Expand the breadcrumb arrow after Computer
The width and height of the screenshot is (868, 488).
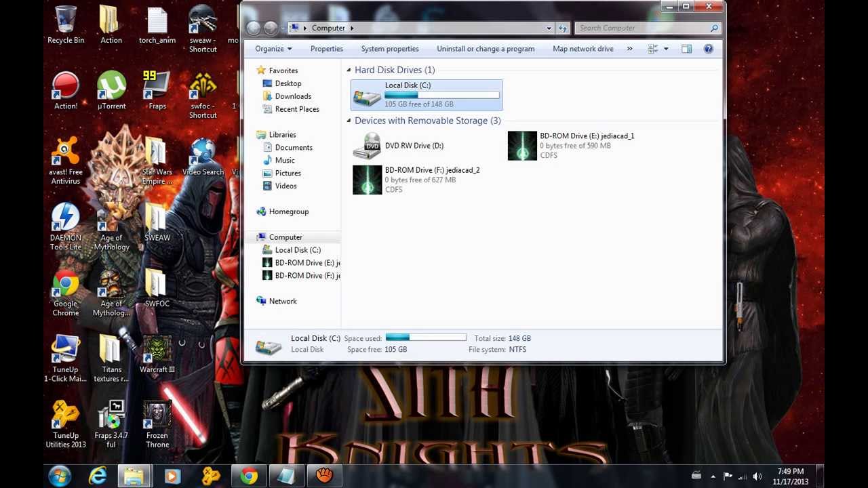352,28
